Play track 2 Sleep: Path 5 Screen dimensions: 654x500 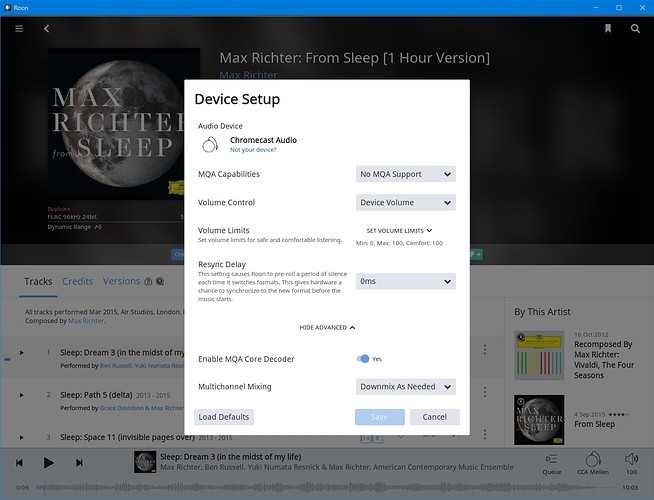tap(22, 395)
